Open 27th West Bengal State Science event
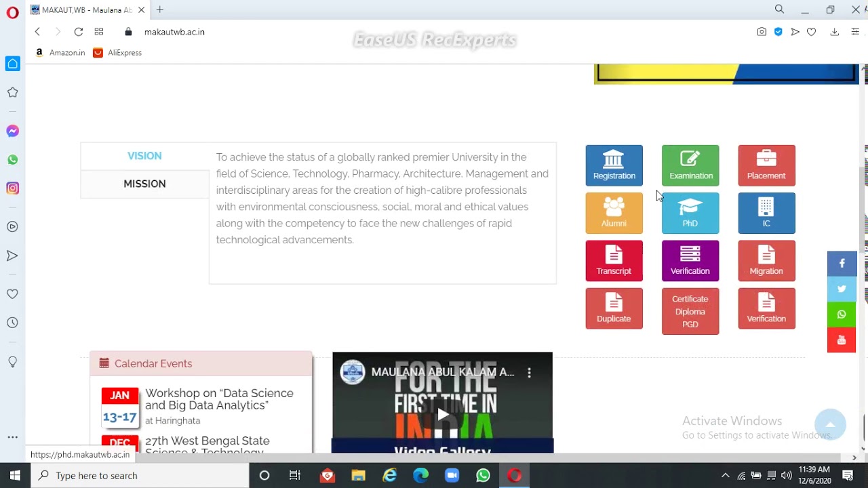This screenshot has width=868, height=488. pos(208,445)
